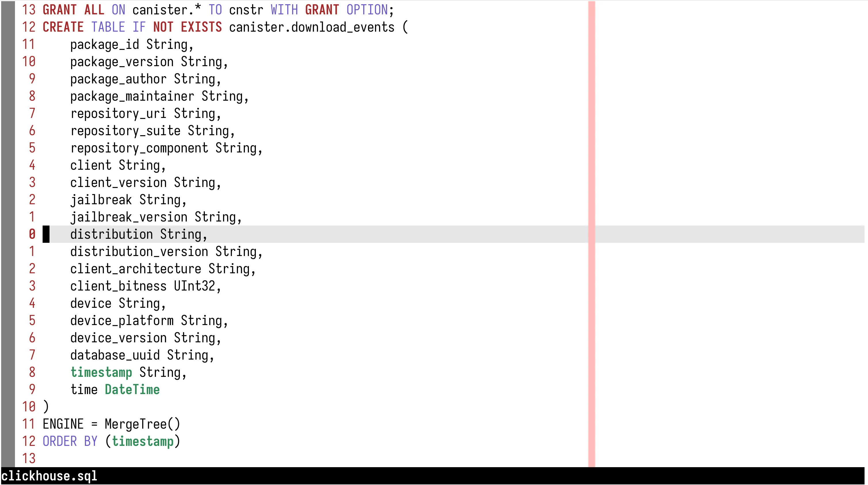
Task: Click the ORDER BY clause
Action: [x=69, y=441]
